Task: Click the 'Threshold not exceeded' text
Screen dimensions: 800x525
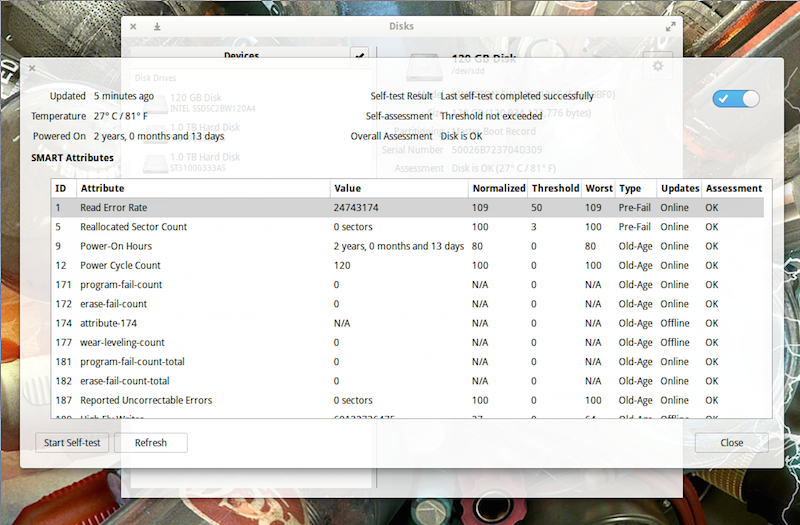Action: tap(491, 116)
